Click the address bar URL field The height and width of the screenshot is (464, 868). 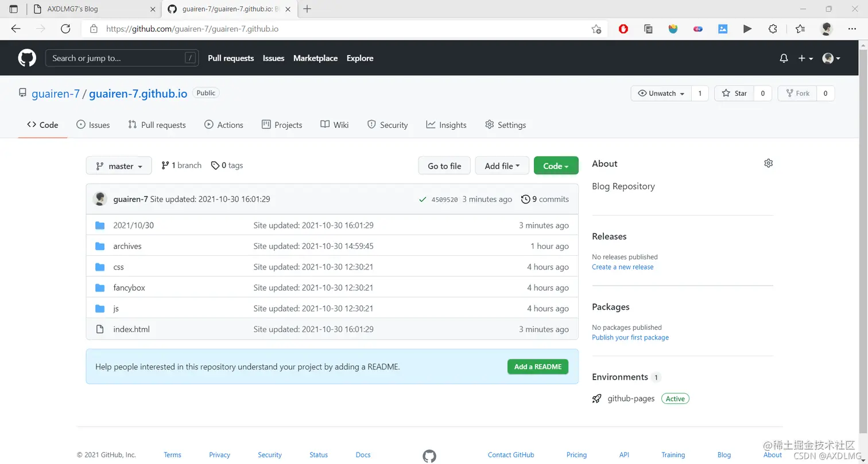tap(344, 29)
